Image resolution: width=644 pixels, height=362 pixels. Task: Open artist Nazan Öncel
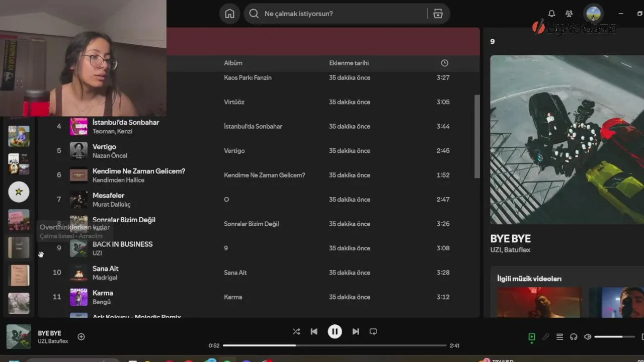coord(110,155)
